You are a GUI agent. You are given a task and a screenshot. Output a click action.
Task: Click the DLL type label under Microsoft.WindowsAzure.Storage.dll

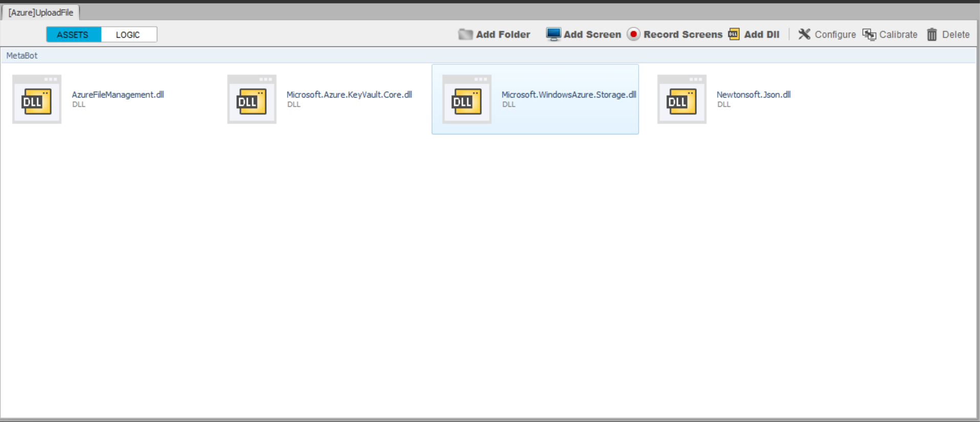[509, 104]
